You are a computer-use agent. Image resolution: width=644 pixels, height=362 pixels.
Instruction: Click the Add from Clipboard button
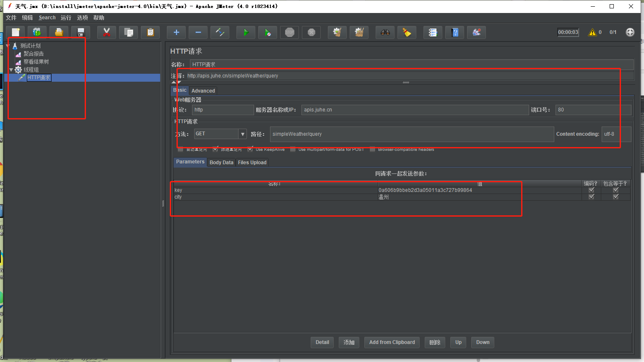[x=392, y=342]
